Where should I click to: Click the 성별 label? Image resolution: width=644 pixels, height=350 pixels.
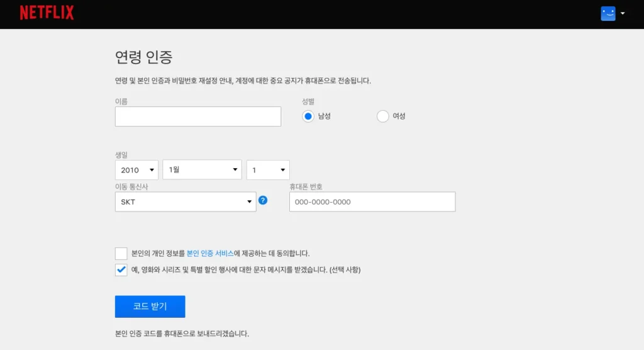[308, 101]
